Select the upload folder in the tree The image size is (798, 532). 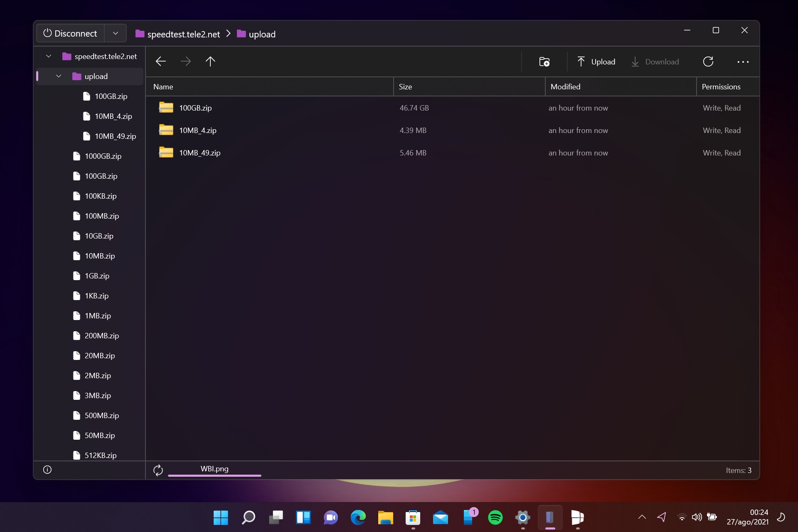tap(90, 76)
